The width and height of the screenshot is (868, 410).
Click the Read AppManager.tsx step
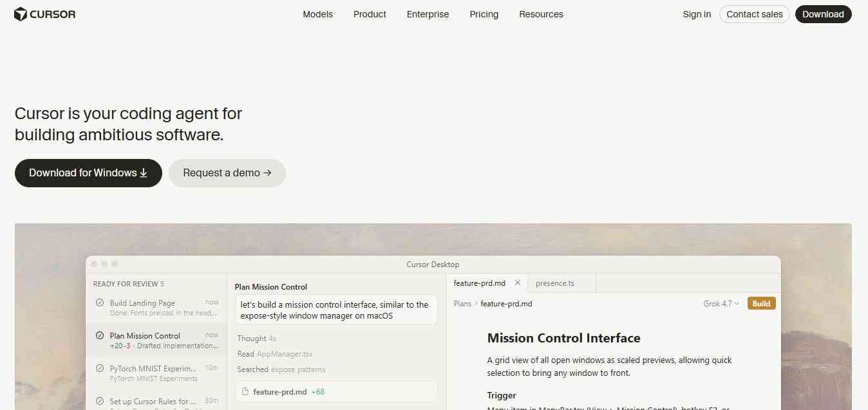pyautogui.click(x=274, y=354)
